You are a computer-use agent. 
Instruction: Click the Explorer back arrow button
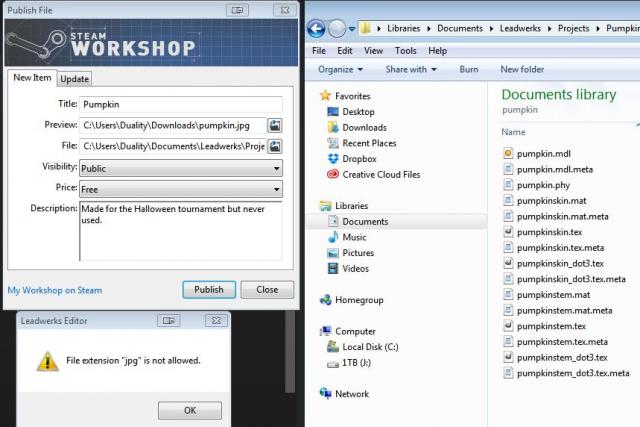click(x=320, y=28)
